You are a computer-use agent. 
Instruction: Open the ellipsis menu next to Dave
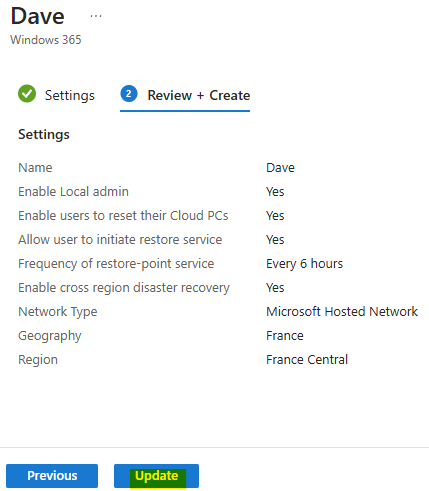[96, 16]
